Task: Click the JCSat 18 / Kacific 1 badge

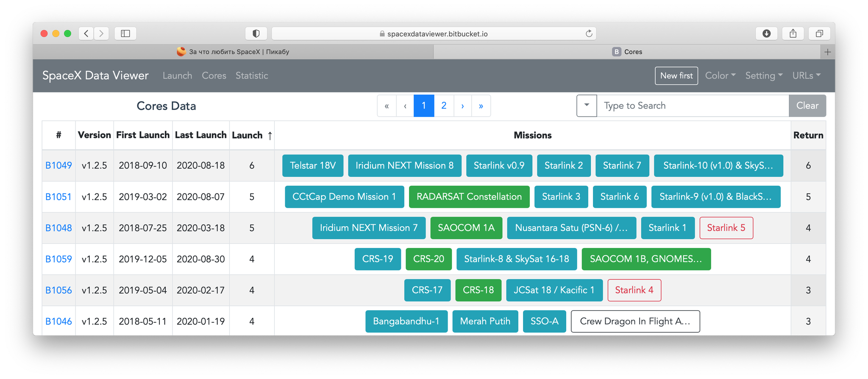Action: [x=554, y=290]
